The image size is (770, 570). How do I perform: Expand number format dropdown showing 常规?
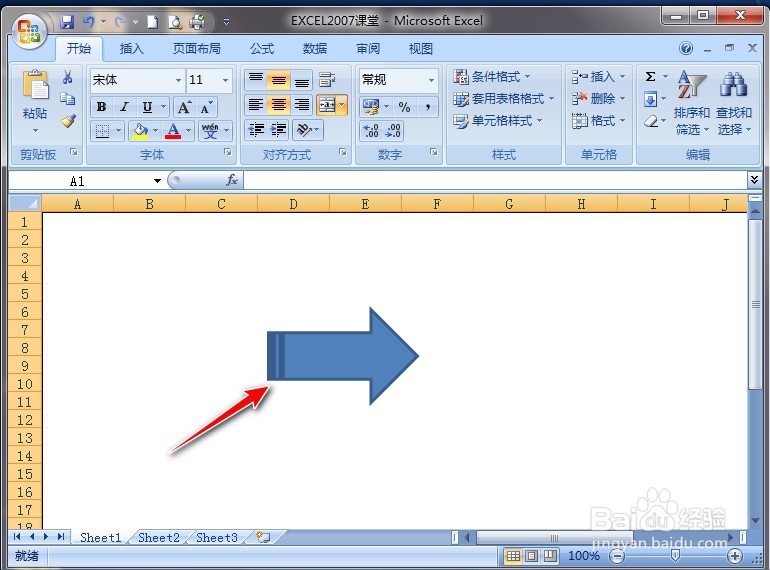point(431,80)
